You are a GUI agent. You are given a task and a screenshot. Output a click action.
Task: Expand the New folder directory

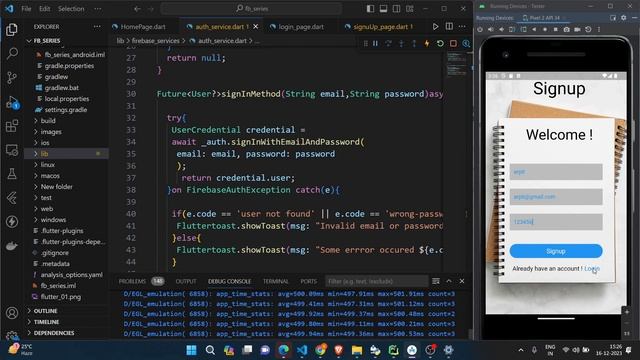56,187
